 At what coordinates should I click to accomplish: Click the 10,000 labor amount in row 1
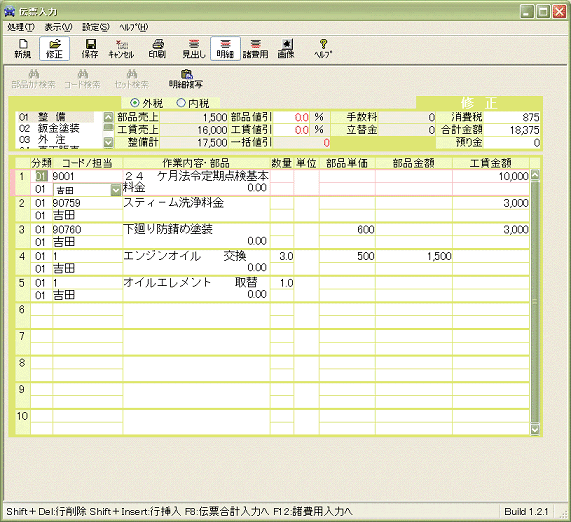[491, 176]
